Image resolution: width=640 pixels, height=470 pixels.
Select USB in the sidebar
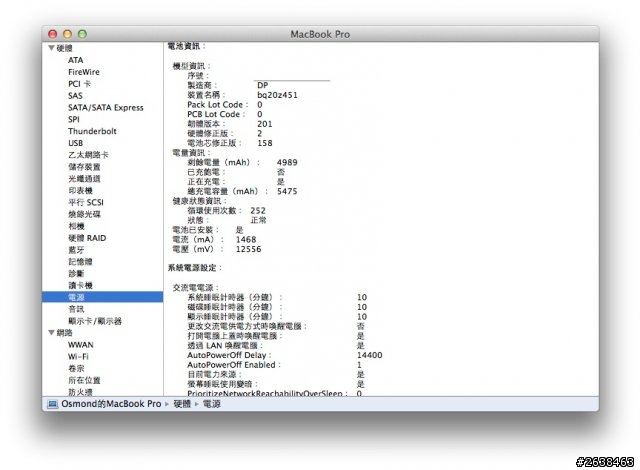click(x=76, y=143)
